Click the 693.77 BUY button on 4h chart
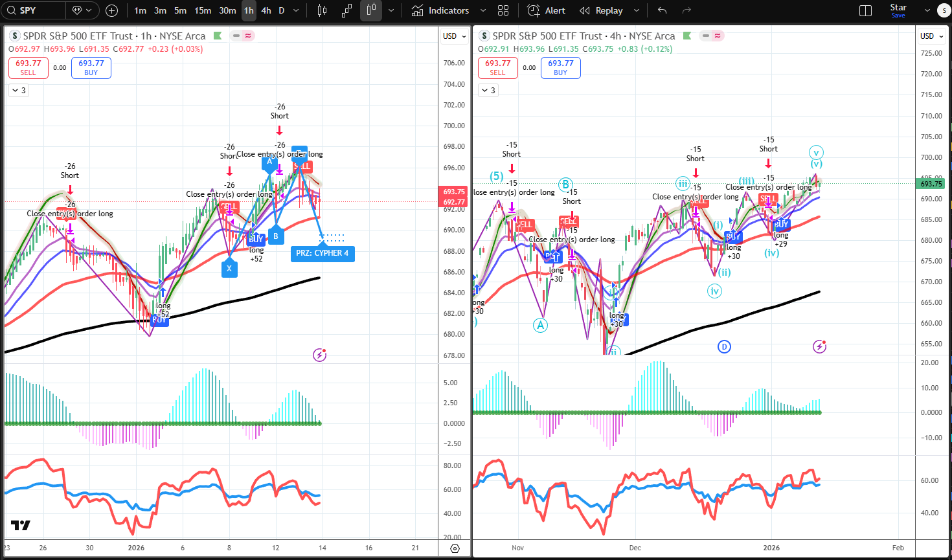This screenshot has width=952, height=560. 561,67
